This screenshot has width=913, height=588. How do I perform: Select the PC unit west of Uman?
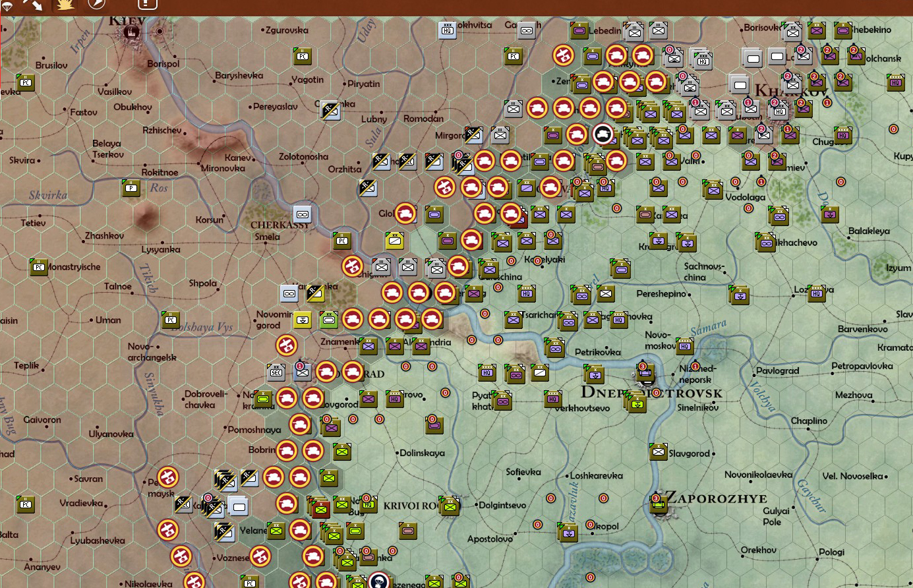point(171,320)
